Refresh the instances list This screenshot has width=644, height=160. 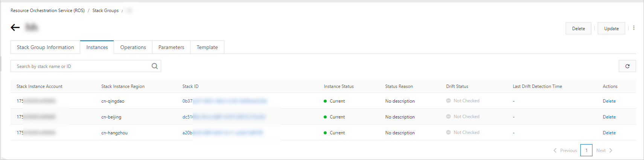(x=627, y=66)
